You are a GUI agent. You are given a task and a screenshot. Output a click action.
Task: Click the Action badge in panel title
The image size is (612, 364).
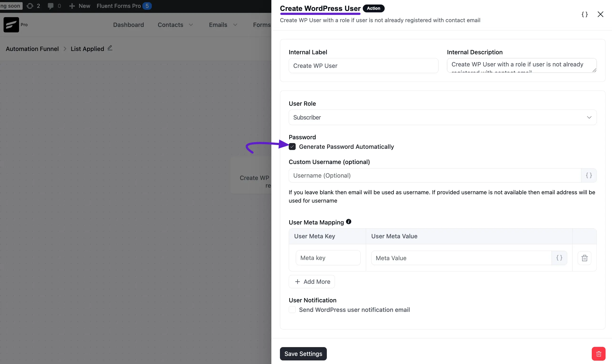373,8
